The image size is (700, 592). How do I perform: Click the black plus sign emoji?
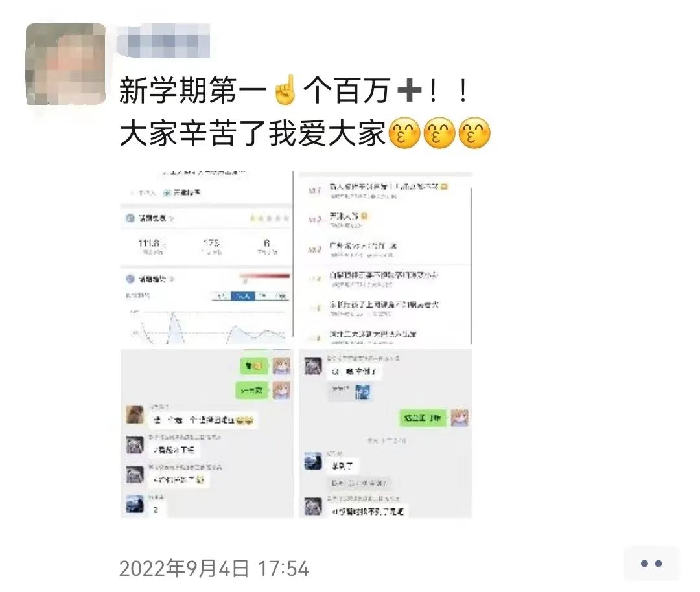[409, 91]
